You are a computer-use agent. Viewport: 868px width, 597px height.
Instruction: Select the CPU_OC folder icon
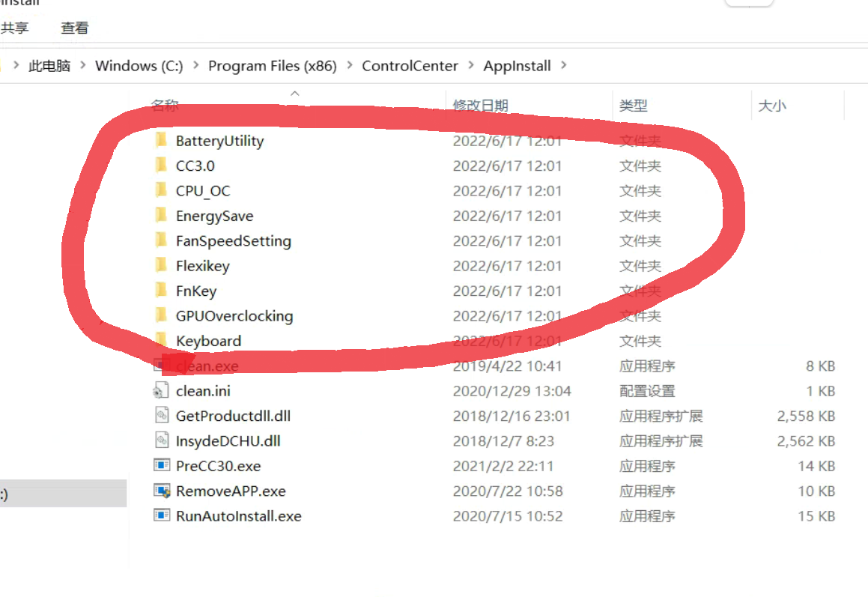tap(163, 190)
